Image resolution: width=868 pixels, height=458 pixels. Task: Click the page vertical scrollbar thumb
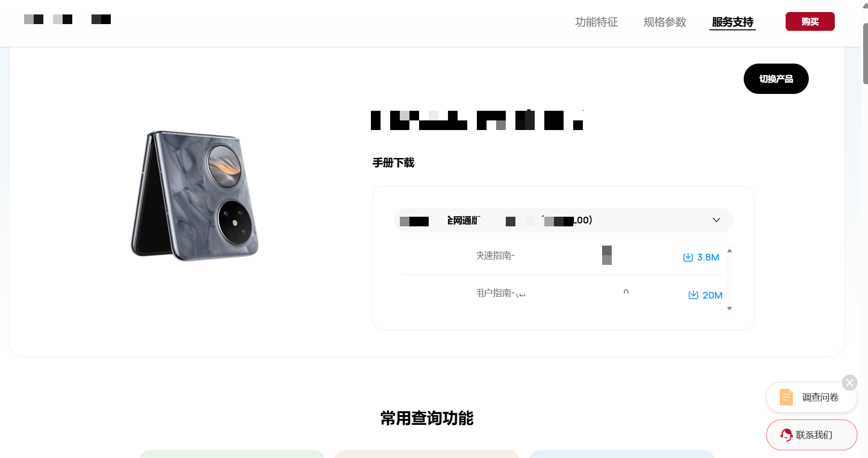pos(865,53)
